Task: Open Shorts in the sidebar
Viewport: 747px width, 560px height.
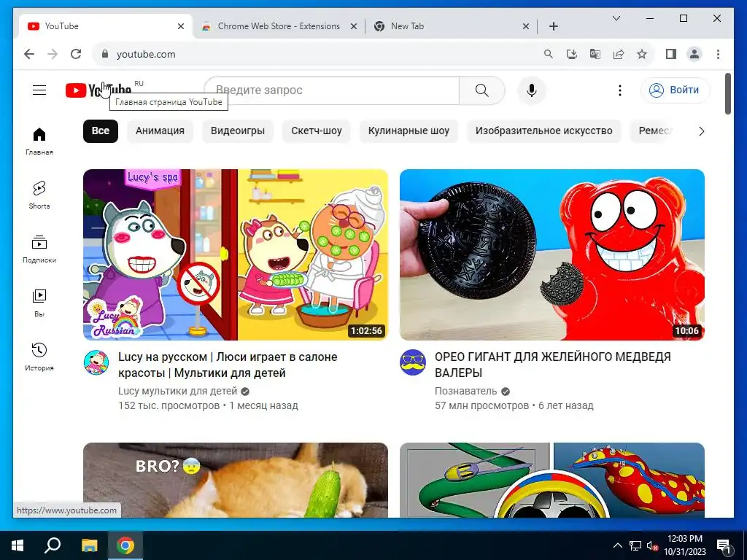Action: pyautogui.click(x=39, y=195)
